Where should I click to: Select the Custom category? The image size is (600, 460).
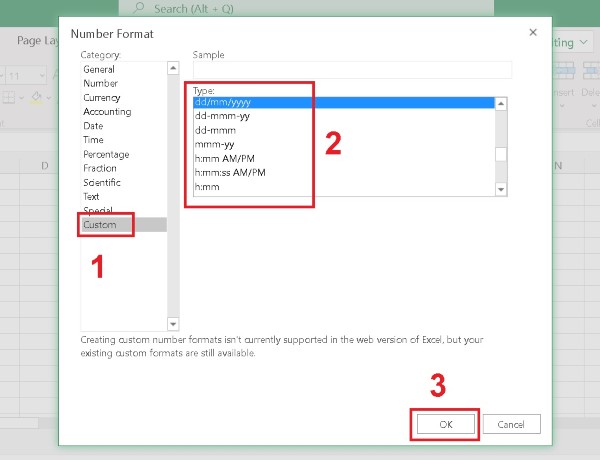[x=100, y=225]
